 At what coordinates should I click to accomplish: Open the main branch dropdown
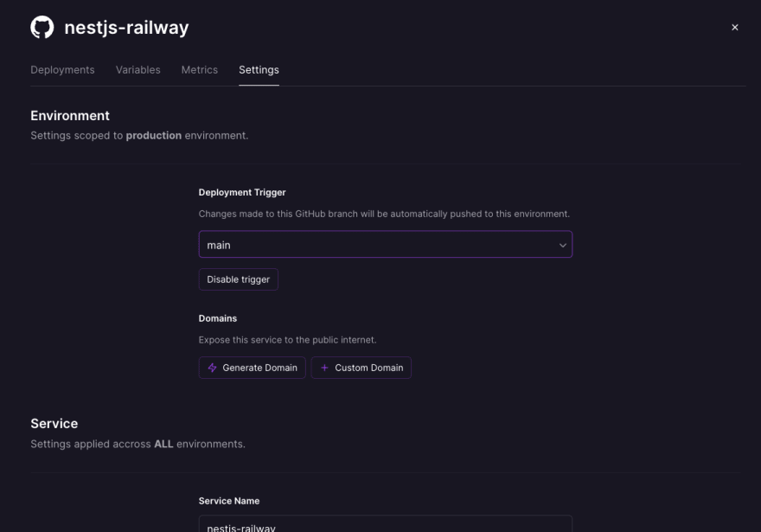coord(386,244)
